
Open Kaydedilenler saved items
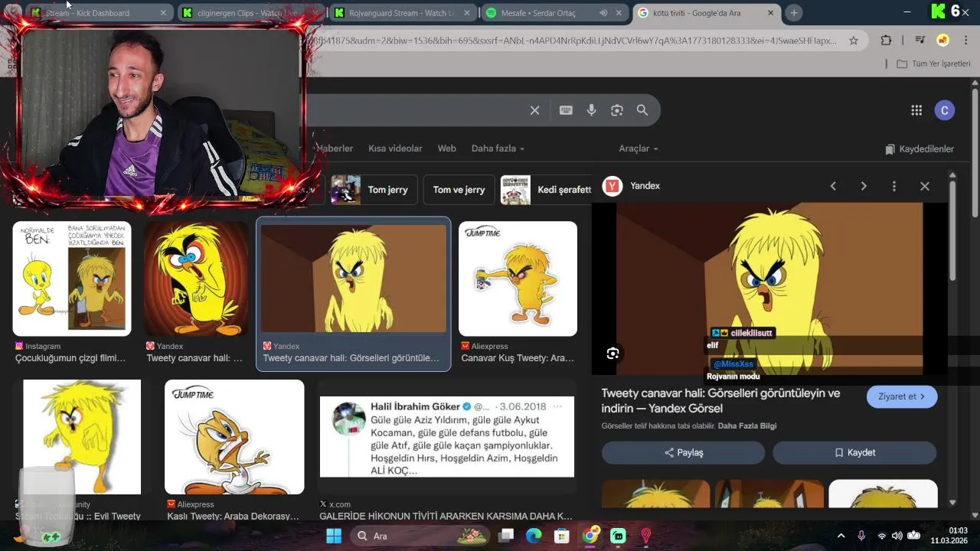(920, 149)
